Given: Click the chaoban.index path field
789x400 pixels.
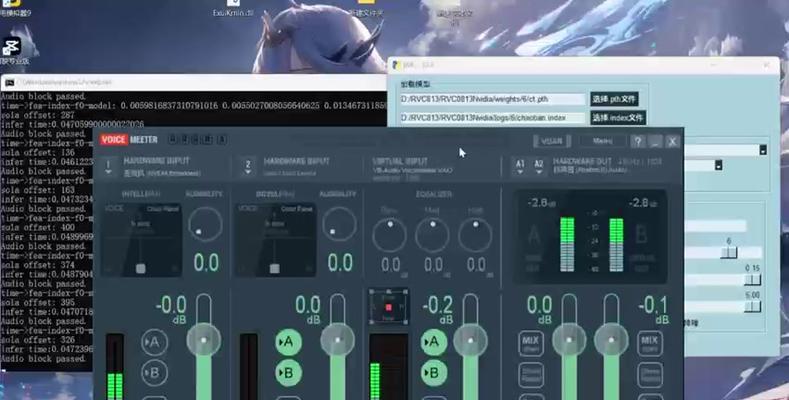Looking at the screenshot, I should 493,118.
